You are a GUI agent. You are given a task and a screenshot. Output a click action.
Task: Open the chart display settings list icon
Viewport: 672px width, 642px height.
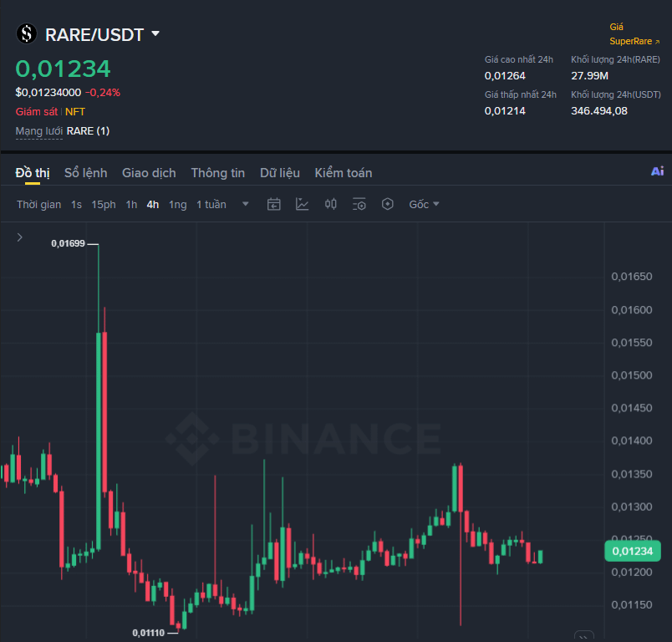click(x=359, y=204)
